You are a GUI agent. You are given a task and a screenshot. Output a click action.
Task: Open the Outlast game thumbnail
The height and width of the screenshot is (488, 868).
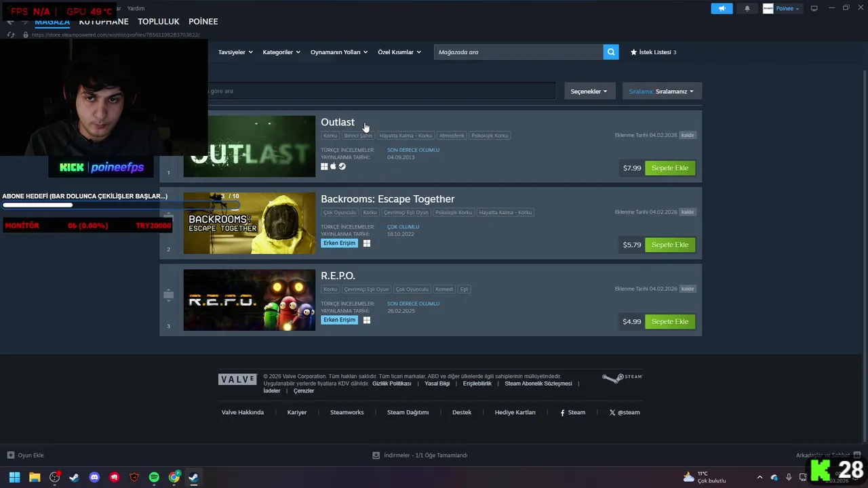[249, 146]
